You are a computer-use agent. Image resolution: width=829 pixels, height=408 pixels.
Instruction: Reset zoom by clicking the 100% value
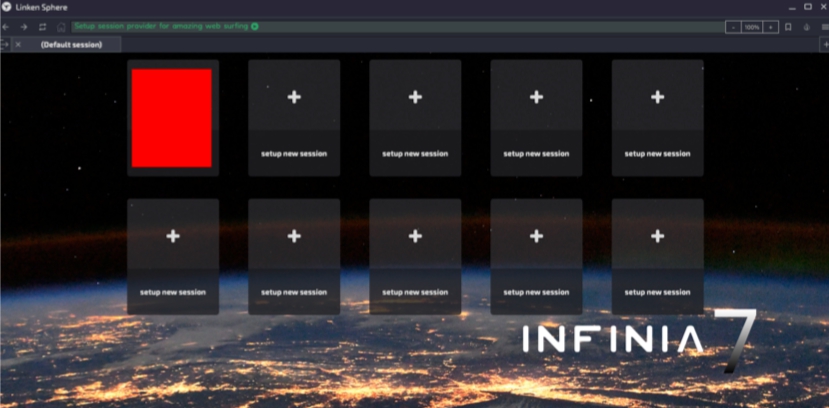click(x=751, y=27)
